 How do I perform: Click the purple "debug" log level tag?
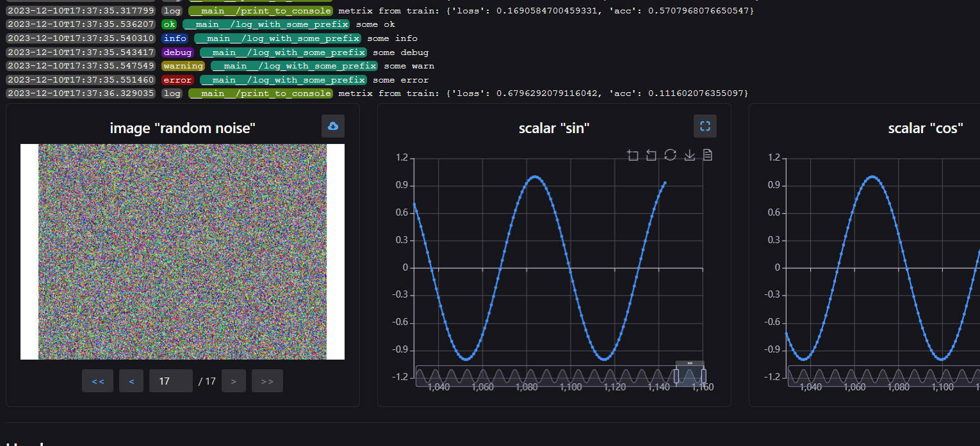pyautogui.click(x=177, y=52)
